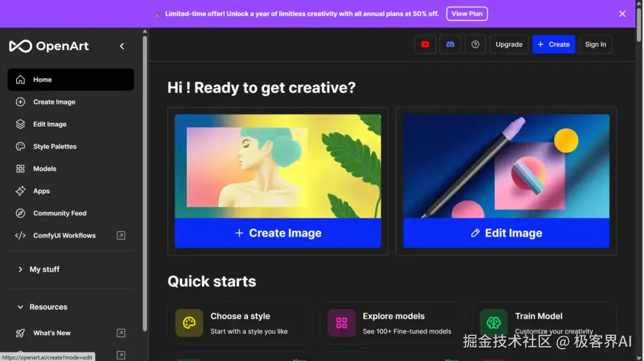Open the YouTube channel icon

425,44
